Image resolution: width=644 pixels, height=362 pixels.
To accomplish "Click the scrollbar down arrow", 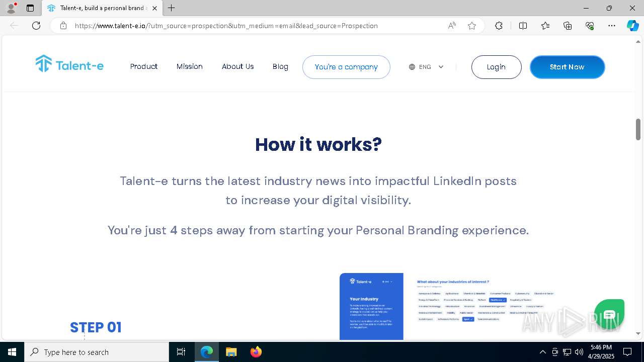I will click(638, 333).
